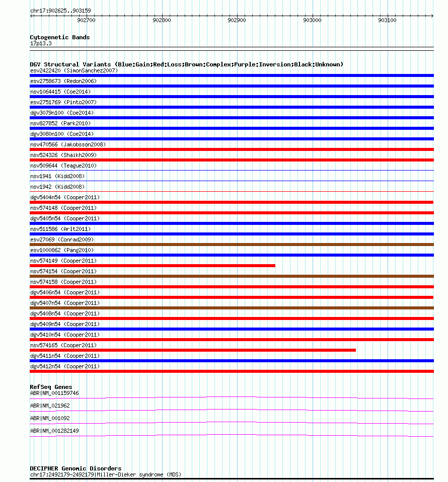Open variant nsv509644 (Teague2010)
Viewport: 448px width, 482px height.
(x=63, y=166)
